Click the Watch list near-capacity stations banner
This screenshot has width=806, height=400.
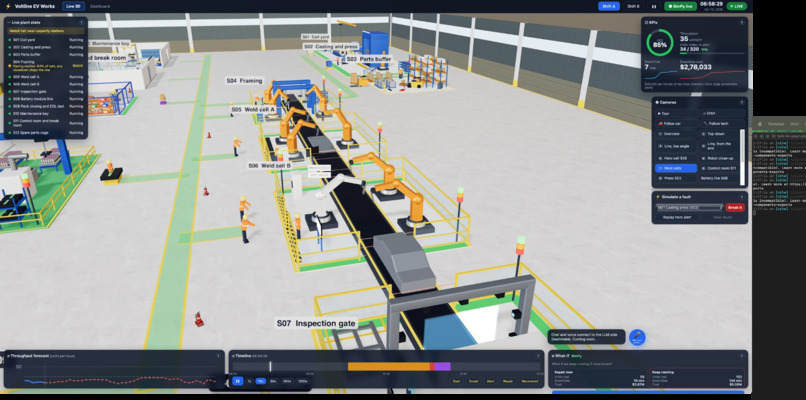point(46,31)
